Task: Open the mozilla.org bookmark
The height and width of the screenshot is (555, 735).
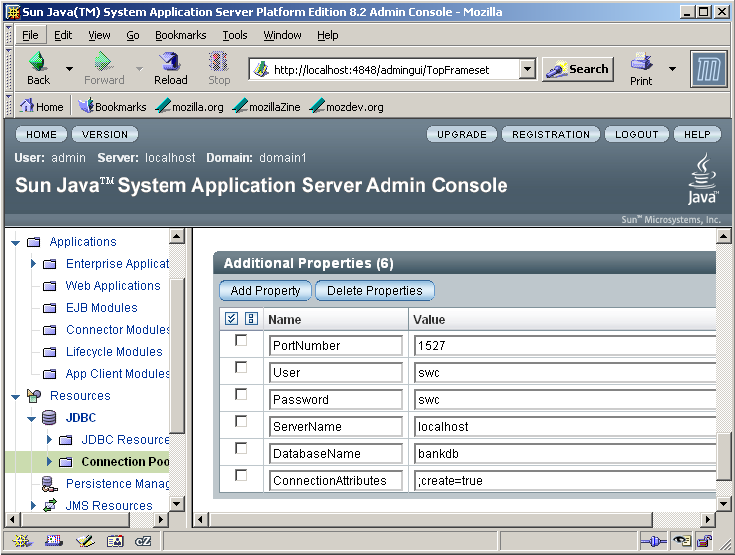Action: tap(189, 106)
